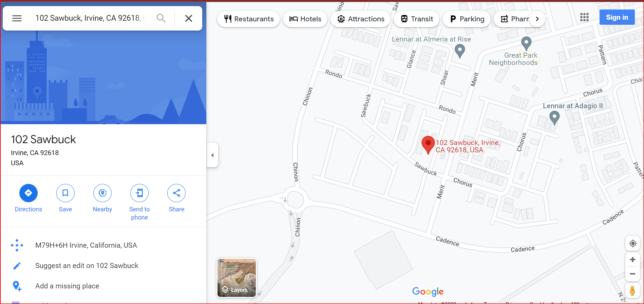Screen dimensions: 644x304
Task: Clear the search box with the X
Action: [189, 18]
